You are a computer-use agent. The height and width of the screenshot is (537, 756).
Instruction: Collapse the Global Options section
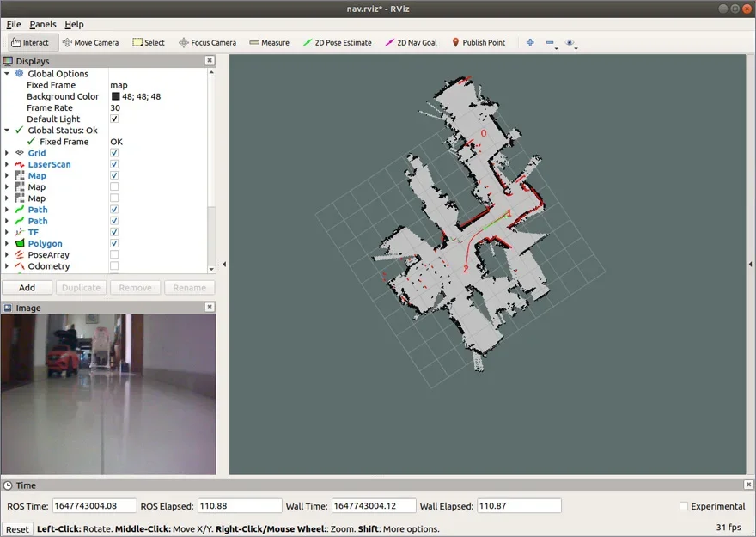7,74
